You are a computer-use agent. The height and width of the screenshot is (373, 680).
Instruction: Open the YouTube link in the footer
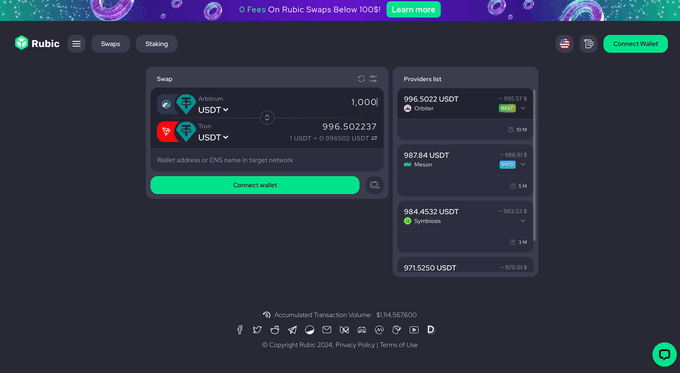[x=414, y=330]
